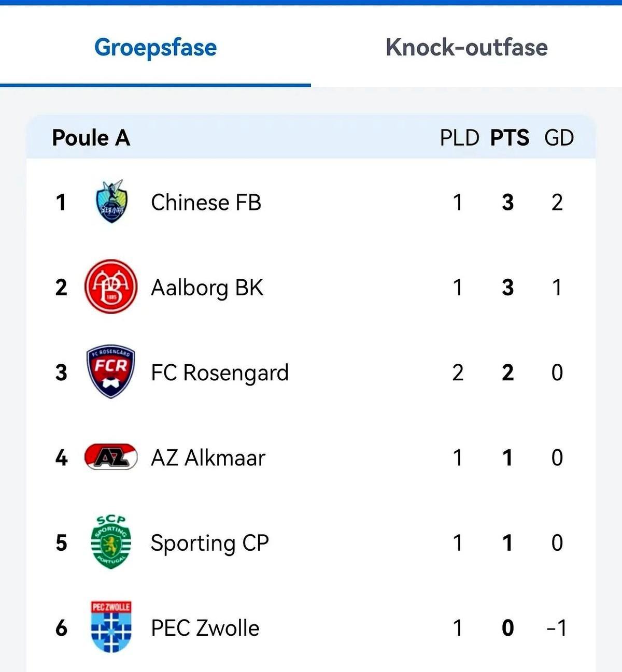
Task: Open the AZ Alkmaar team name
Action: (x=208, y=457)
